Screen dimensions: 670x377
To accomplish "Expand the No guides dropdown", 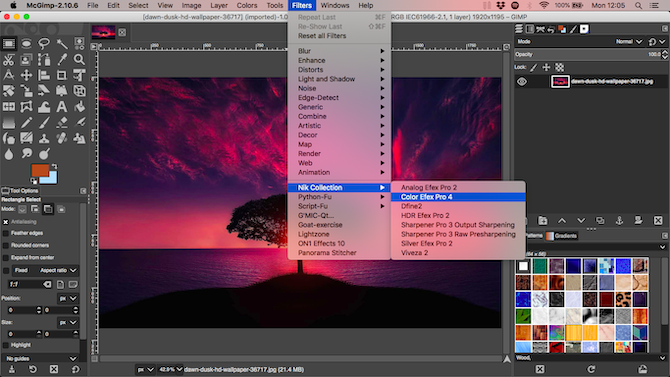I will click(x=41, y=358).
